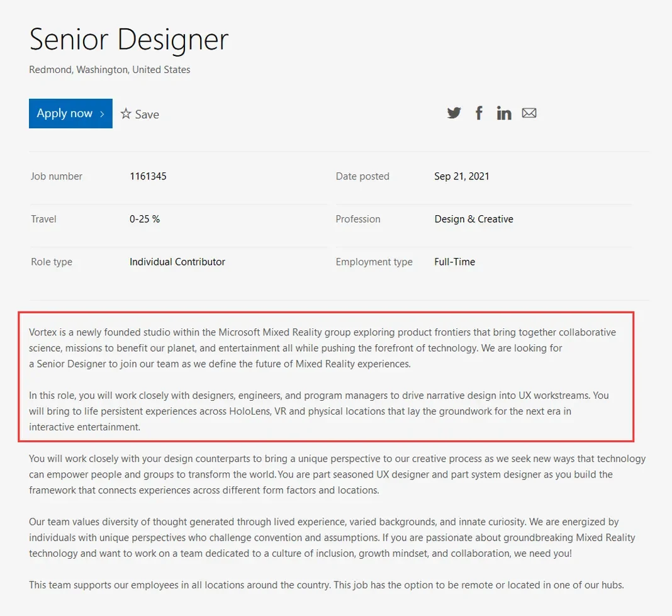Click the Individual Contributor role type value

177,262
